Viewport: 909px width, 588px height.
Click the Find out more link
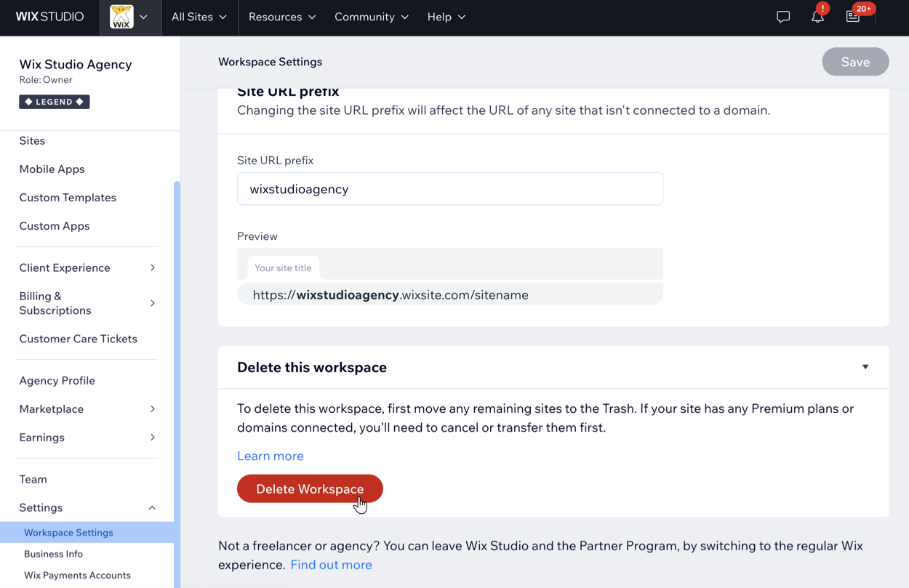(331, 565)
